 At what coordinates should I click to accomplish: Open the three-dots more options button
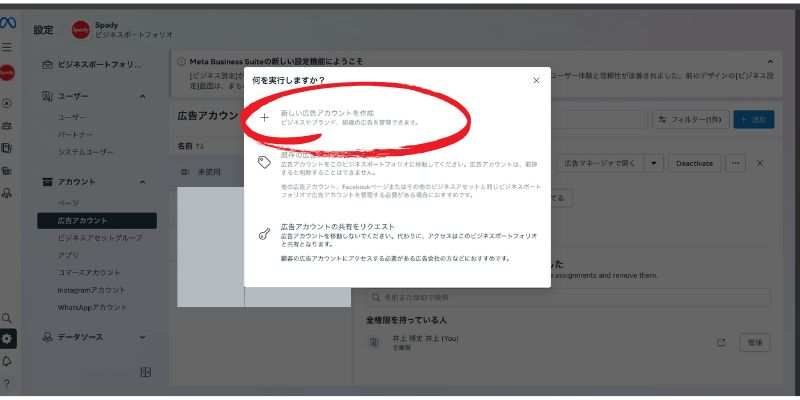point(735,163)
